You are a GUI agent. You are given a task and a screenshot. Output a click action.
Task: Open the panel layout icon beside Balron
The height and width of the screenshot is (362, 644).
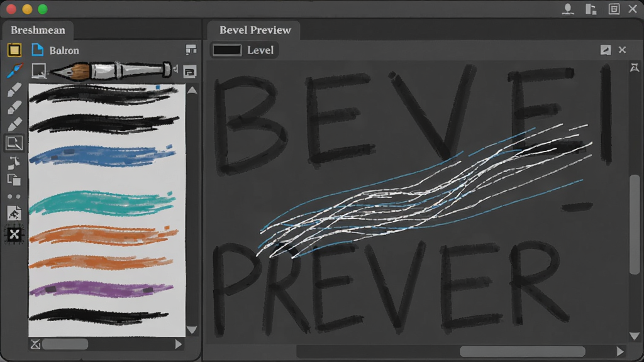coord(191,50)
